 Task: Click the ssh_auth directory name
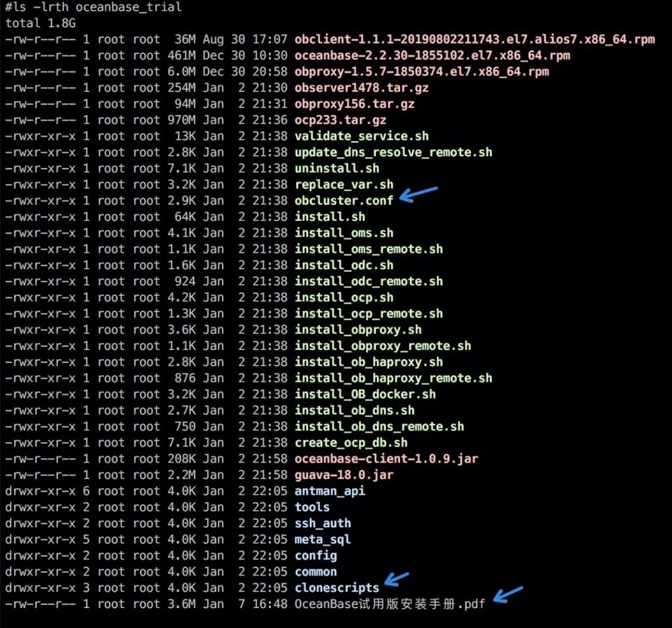click(x=323, y=524)
